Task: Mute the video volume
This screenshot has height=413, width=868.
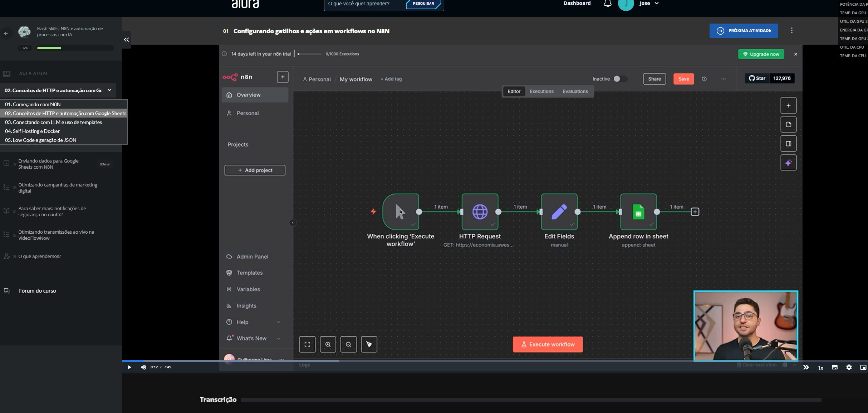Action: [x=143, y=367]
